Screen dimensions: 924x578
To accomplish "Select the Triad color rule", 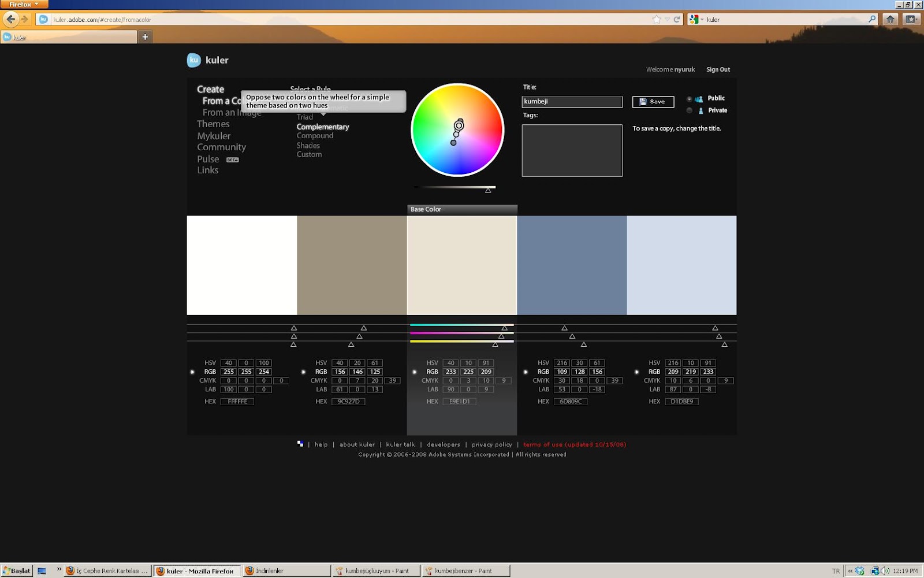I will click(305, 117).
